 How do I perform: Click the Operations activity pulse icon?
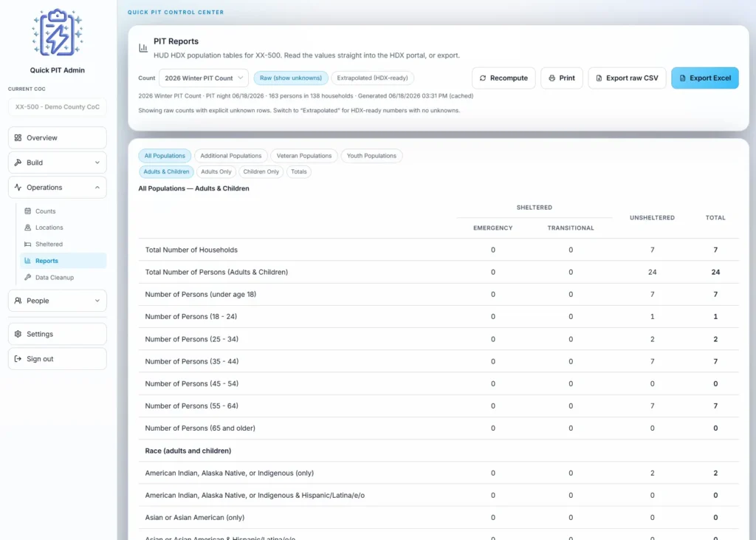click(x=18, y=187)
